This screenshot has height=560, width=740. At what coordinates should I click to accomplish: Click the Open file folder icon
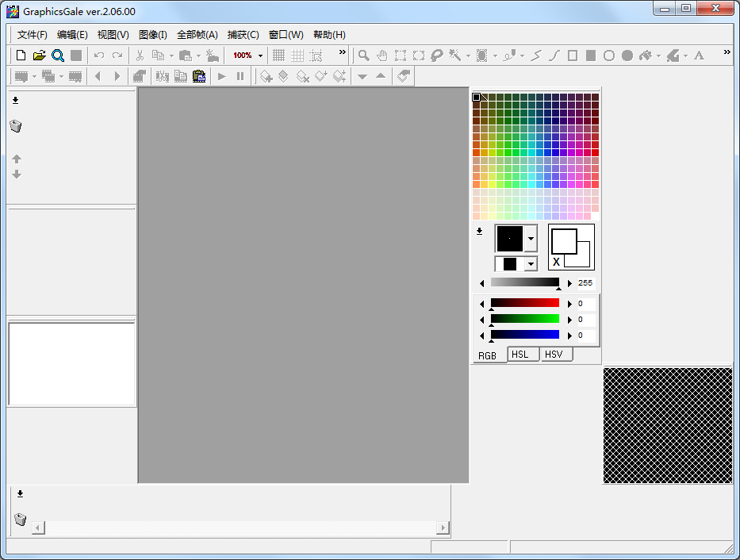[39, 56]
